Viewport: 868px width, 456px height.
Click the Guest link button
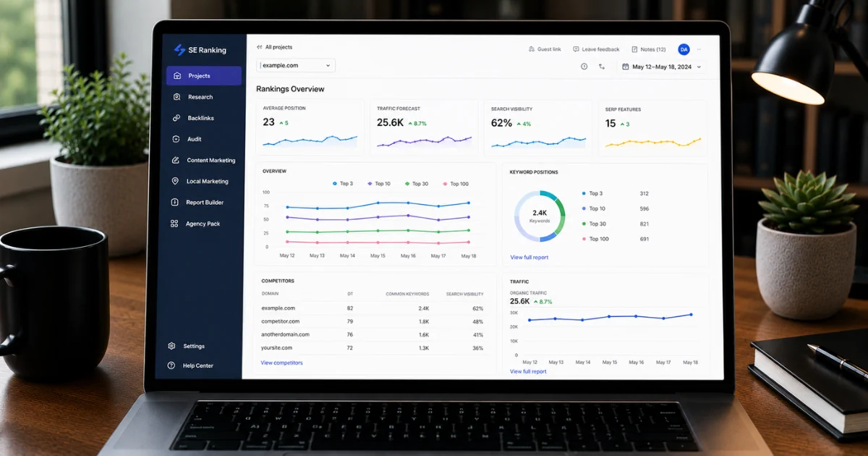[545, 49]
